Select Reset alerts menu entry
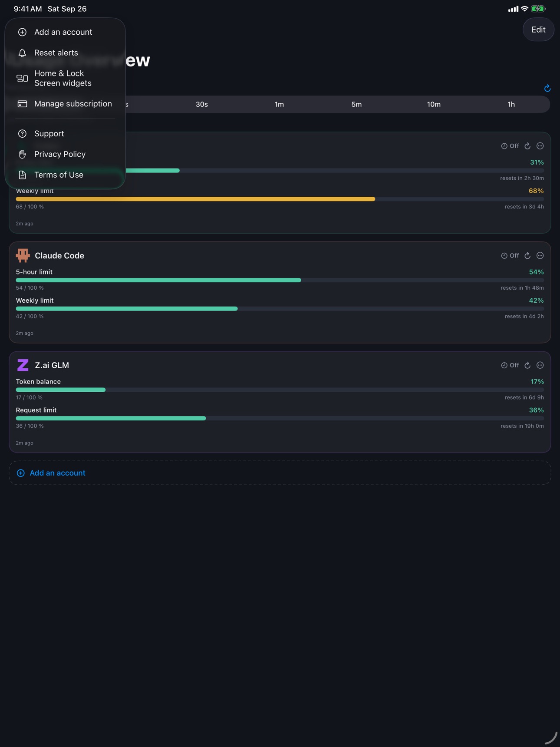This screenshot has width=560, height=747. point(65,53)
